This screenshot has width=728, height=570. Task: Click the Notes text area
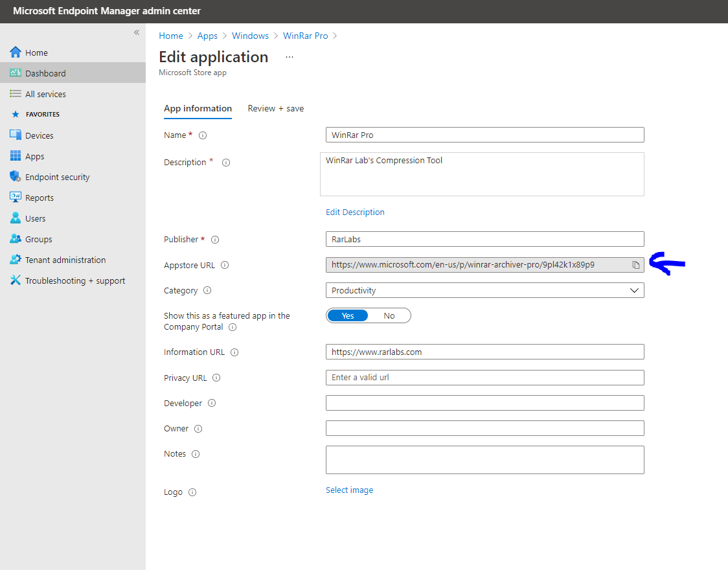point(484,460)
